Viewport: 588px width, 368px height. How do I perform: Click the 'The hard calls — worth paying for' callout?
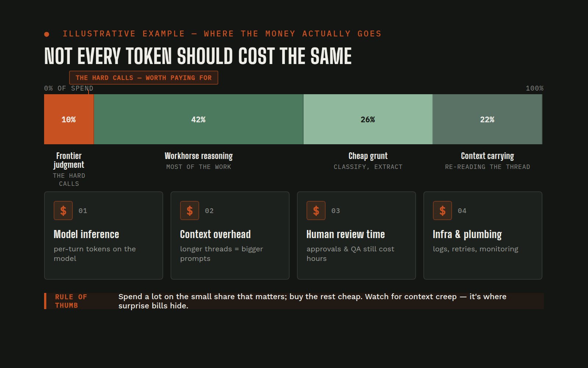144,78
